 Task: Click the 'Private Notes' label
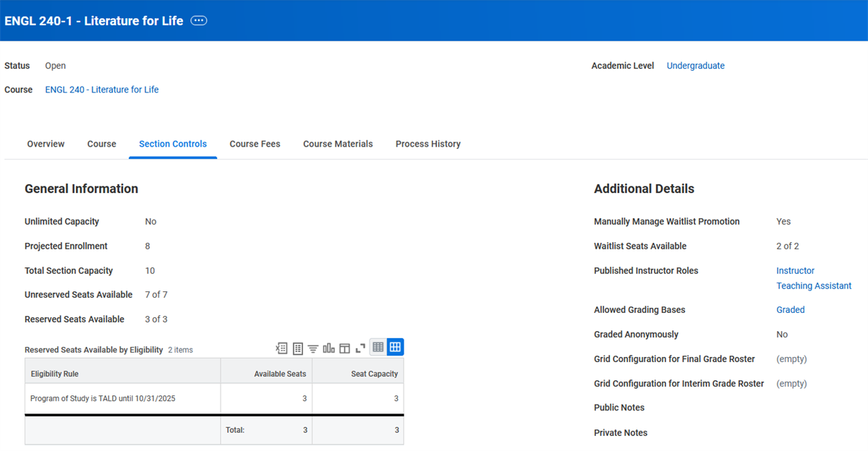[x=621, y=432]
